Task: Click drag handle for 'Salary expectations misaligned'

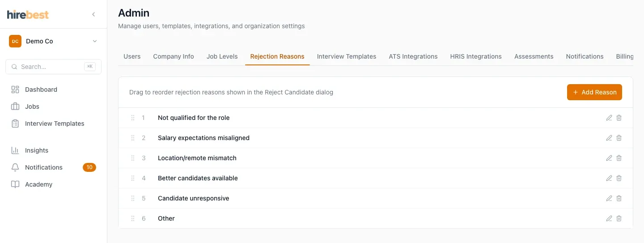Action: click(x=133, y=138)
